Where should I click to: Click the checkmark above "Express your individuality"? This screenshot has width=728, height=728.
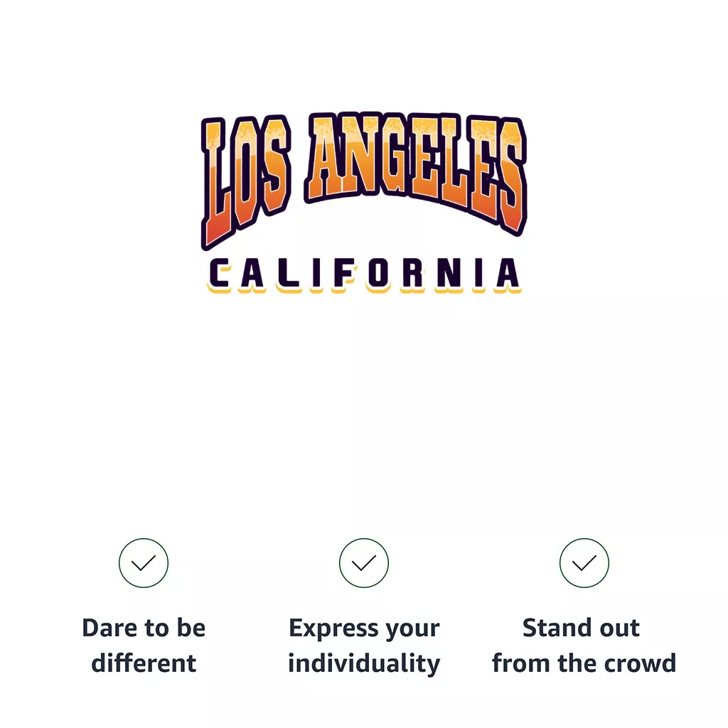click(x=364, y=563)
